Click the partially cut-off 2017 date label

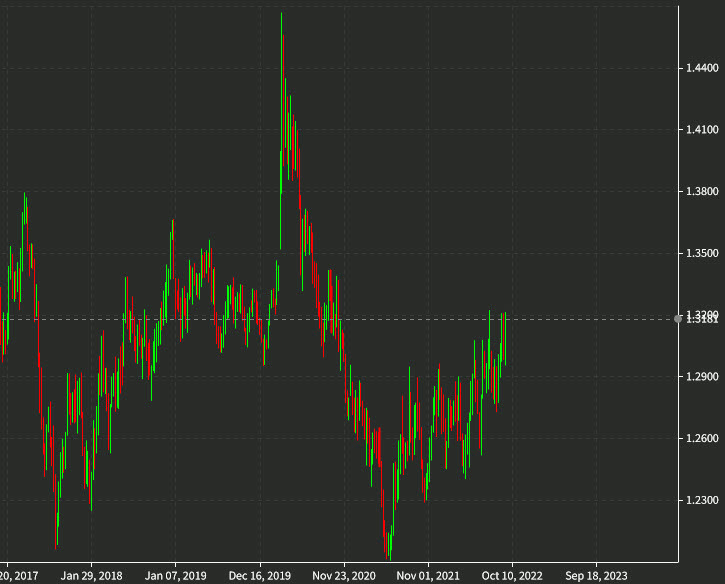click(x=19, y=576)
